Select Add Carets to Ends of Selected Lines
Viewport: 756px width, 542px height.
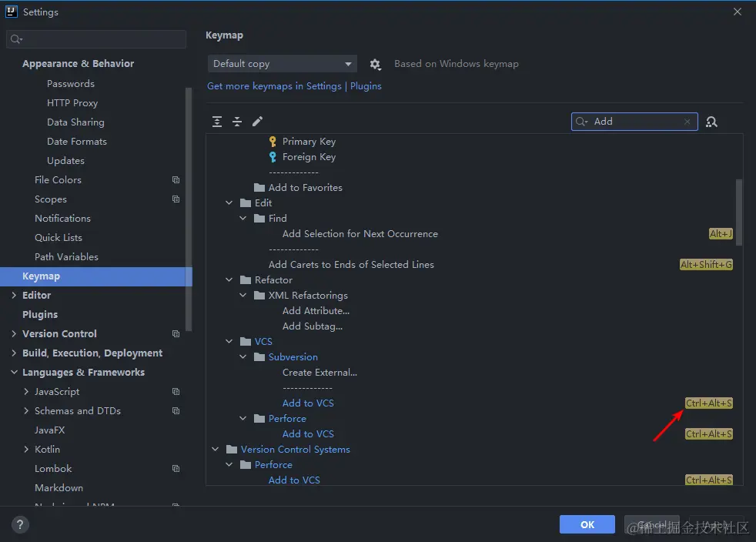pos(351,265)
